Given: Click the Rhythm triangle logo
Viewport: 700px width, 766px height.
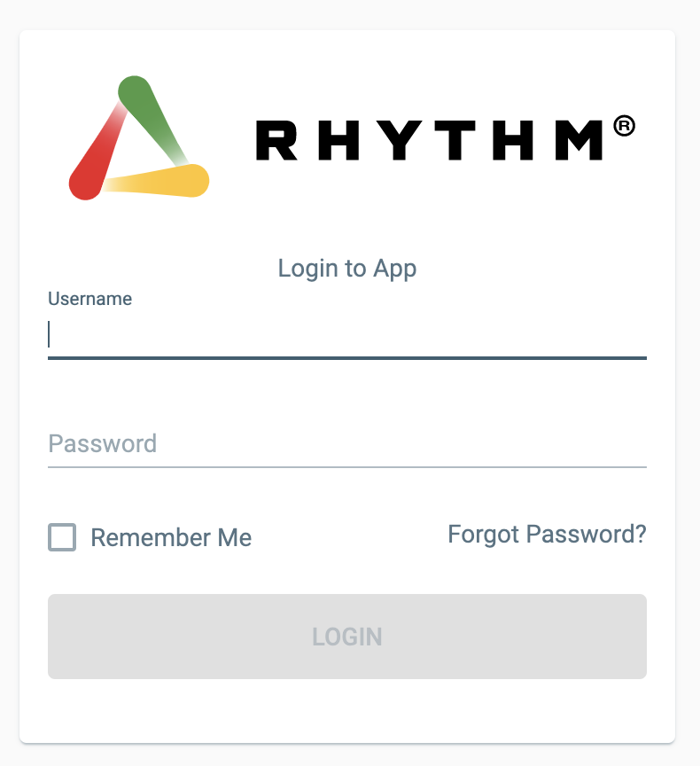Looking at the screenshot, I should [137, 137].
